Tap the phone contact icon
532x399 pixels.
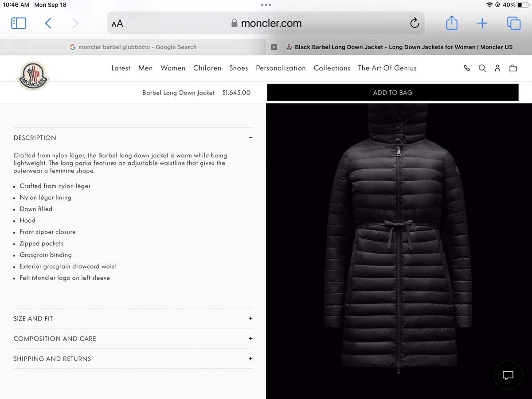pyautogui.click(x=467, y=68)
